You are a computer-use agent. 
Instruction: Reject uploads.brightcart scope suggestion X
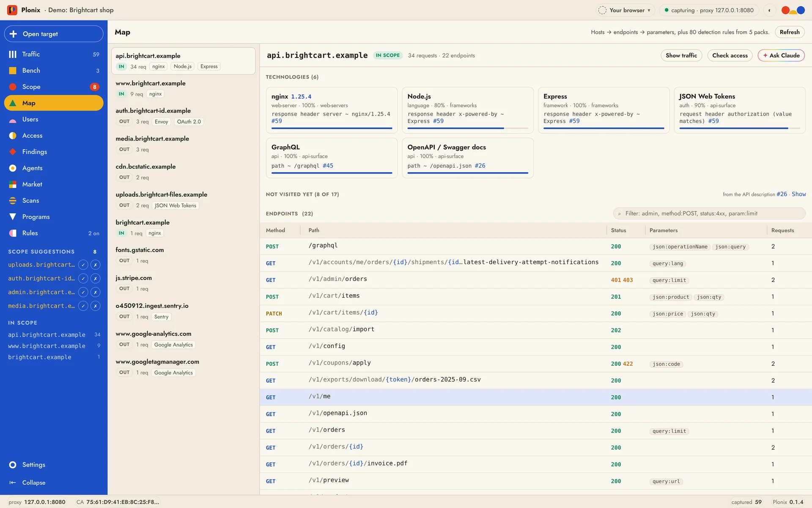click(x=96, y=265)
